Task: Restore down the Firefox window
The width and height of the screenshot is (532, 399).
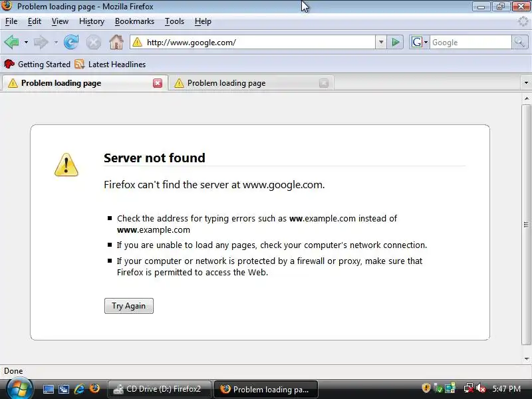Action: 501,7
